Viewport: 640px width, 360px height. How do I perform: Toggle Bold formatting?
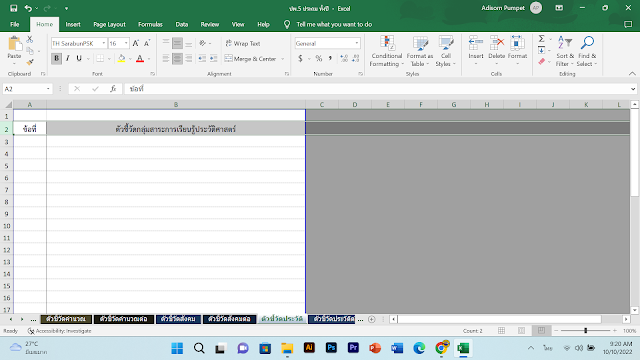[x=56, y=58]
